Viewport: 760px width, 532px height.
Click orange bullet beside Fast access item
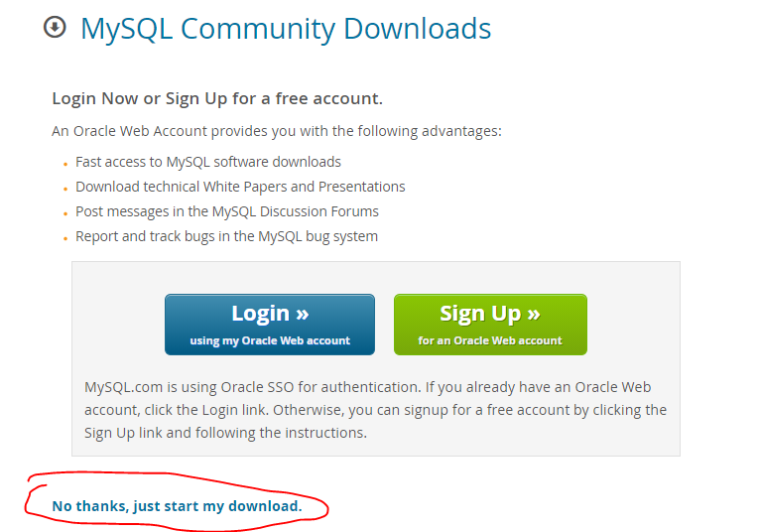tap(65, 165)
